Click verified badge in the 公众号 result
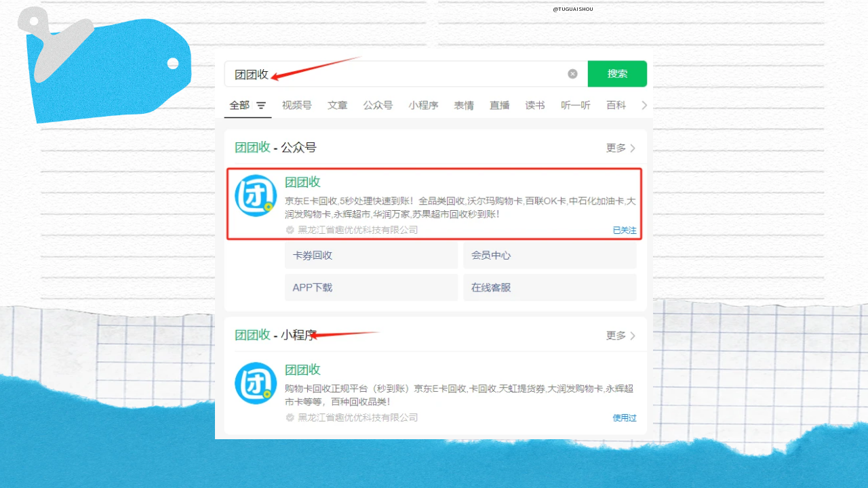The width and height of the screenshot is (868, 488). click(x=290, y=230)
